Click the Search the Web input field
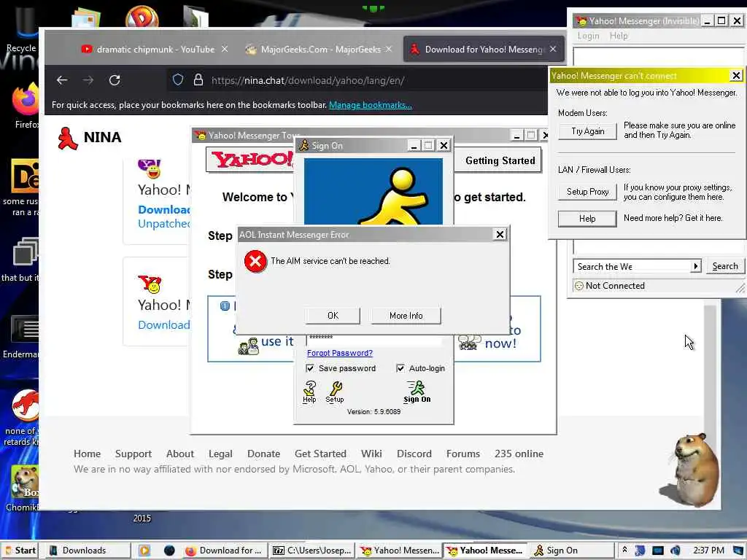Image resolution: width=747 pixels, height=560 pixels. point(632,266)
